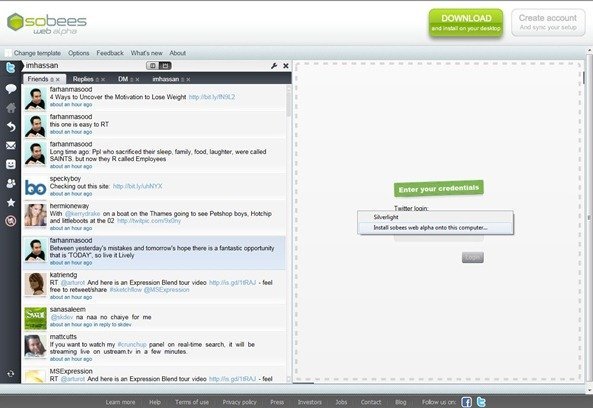The width and height of the screenshot is (593, 408).
Task: Go to Home via sidebar house icon
Action: [x=11, y=108]
